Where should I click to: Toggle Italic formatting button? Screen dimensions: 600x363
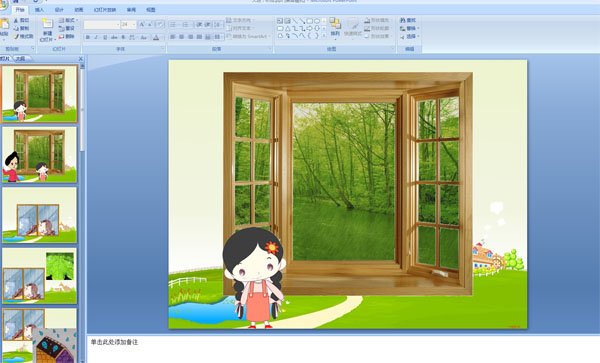(x=96, y=37)
